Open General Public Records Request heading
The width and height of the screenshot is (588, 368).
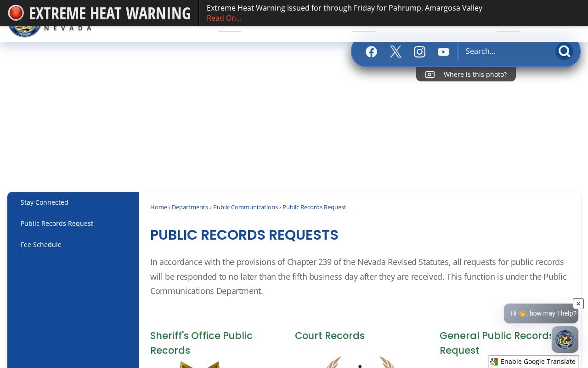pos(497,343)
